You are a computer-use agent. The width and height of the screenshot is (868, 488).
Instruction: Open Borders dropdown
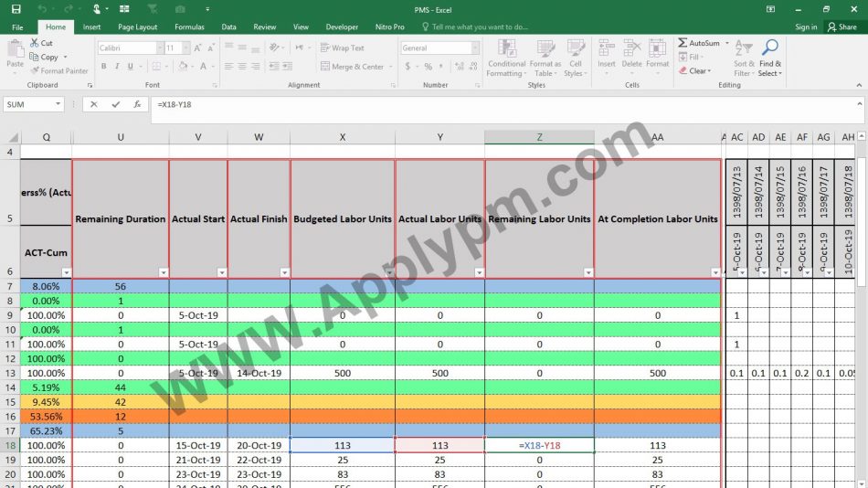(x=166, y=67)
